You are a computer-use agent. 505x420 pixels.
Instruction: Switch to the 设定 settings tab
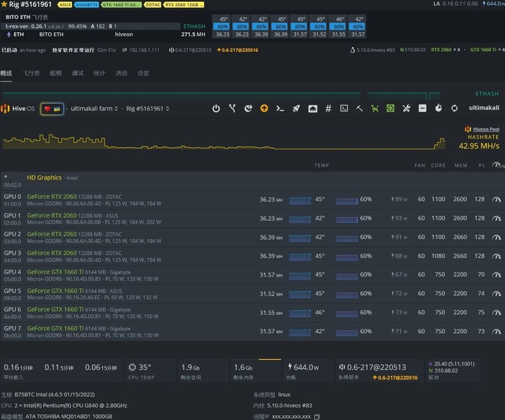(143, 73)
